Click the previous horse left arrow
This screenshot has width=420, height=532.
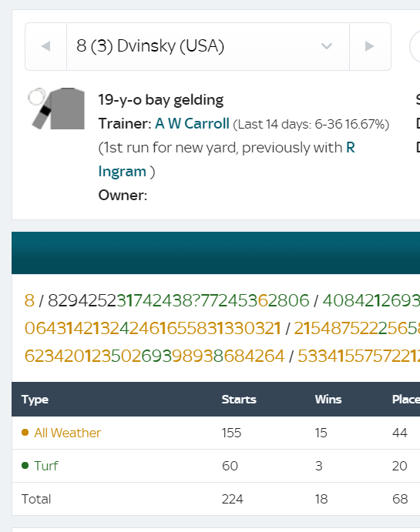(x=45, y=46)
